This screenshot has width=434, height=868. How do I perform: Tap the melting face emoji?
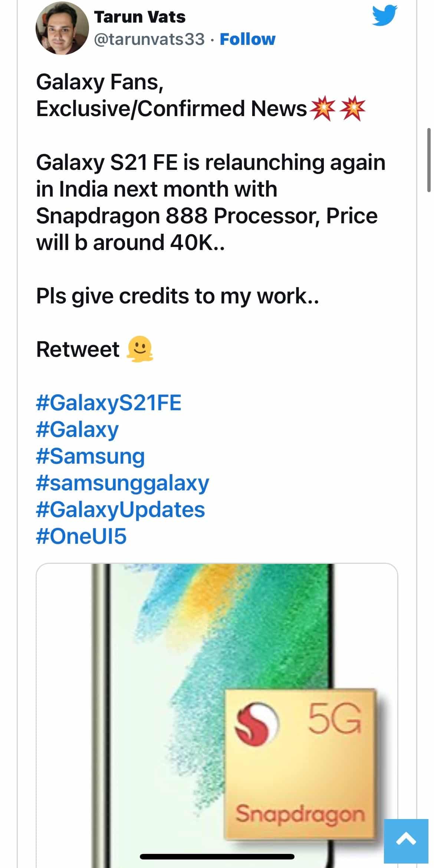(x=140, y=349)
